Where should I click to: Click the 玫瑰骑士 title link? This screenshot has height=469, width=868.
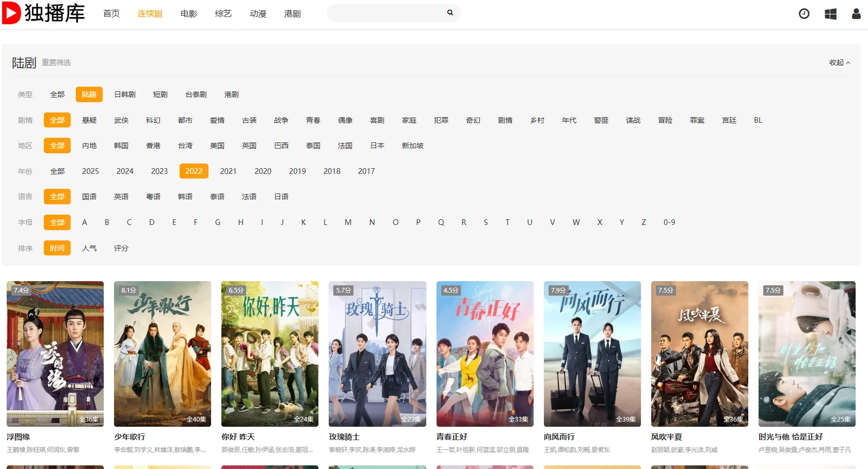coord(344,437)
